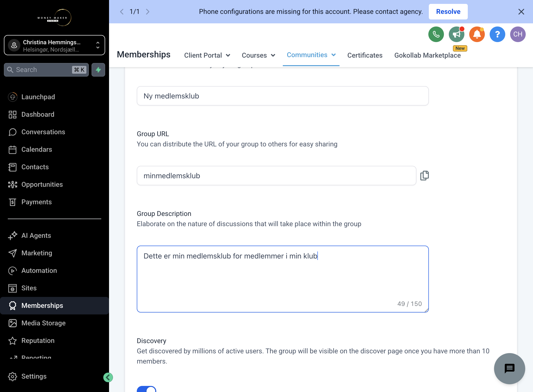Click the Resolve button in banner
Viewport: 533px width, 392px height.
pos(448,12)
